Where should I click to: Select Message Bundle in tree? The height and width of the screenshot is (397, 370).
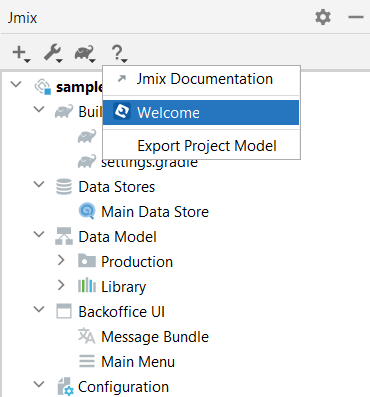(155, 337)
